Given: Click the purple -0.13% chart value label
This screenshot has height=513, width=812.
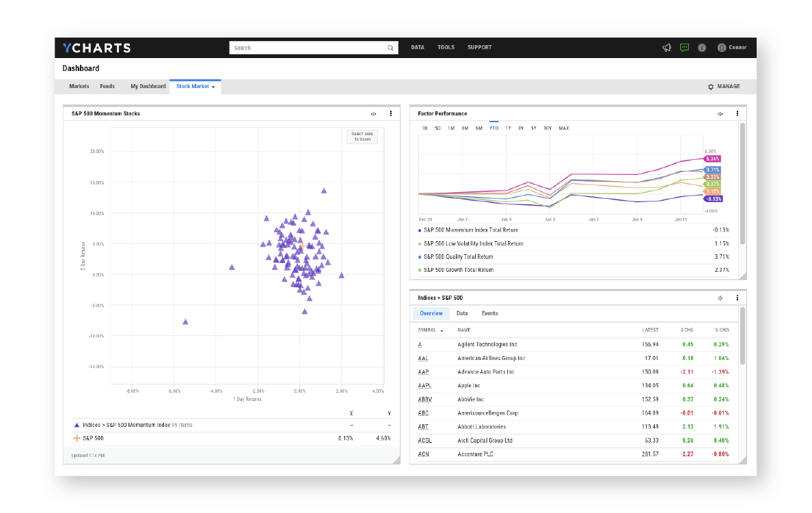Looking at the screenshot, I should [x=713, y=199].
